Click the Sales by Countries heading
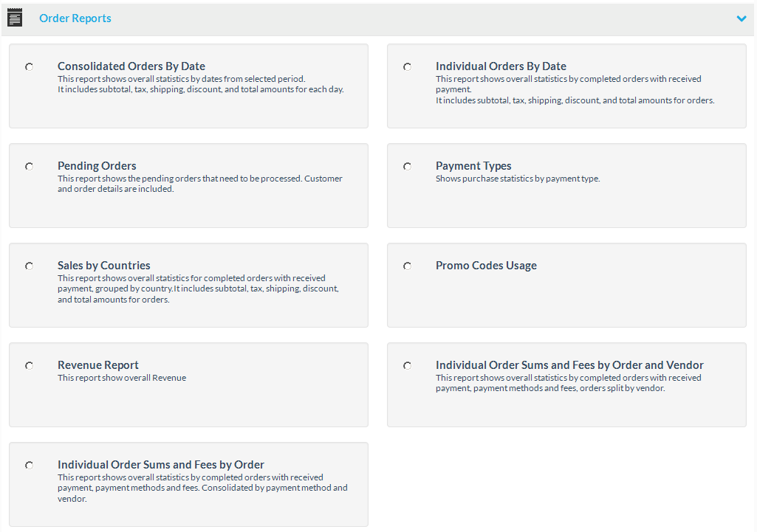The image size is (757, 532). pos(104,266)
